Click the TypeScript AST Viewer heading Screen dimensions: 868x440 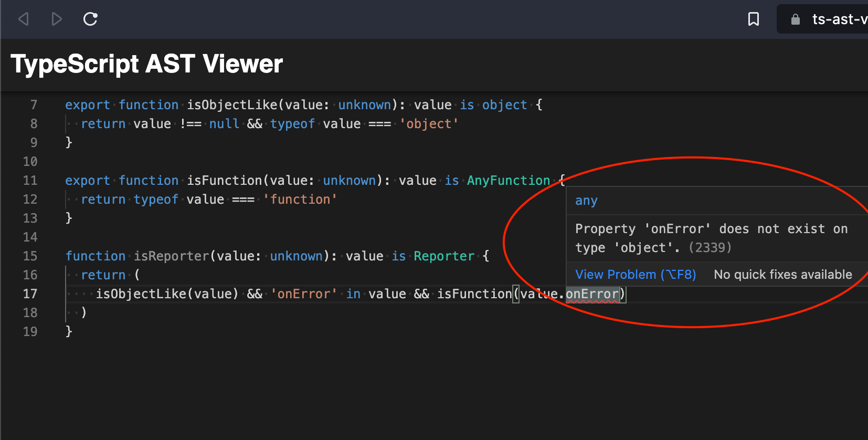coord(147,64)
